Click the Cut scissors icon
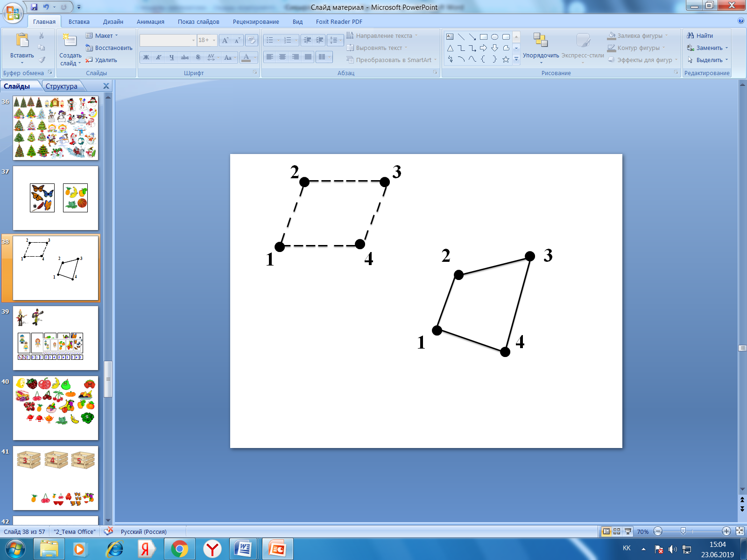The width and height of the screenshot is (747, 560). (x=42, y=36)
